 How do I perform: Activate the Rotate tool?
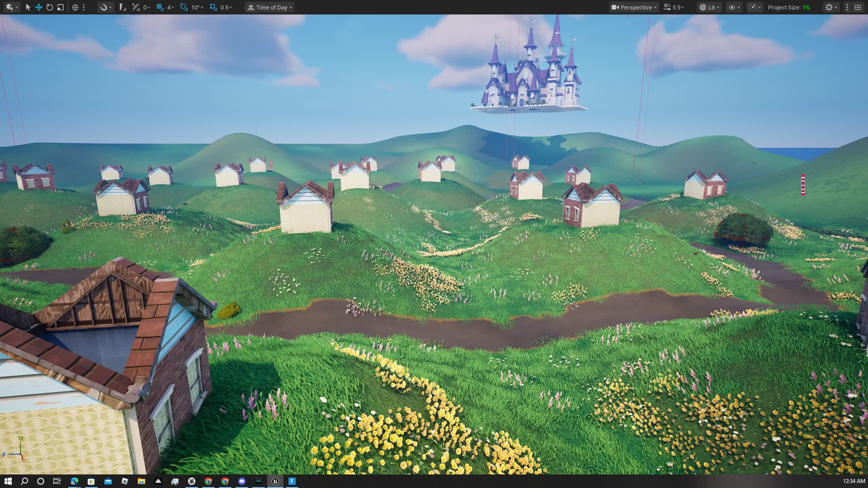pos(50,7)
